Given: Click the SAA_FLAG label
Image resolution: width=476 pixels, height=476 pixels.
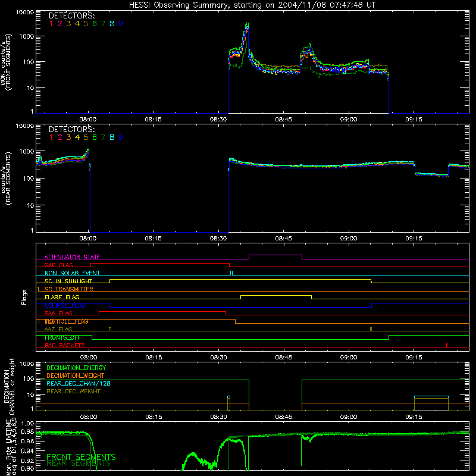Looking at the screenshot, I should (58, 313).
